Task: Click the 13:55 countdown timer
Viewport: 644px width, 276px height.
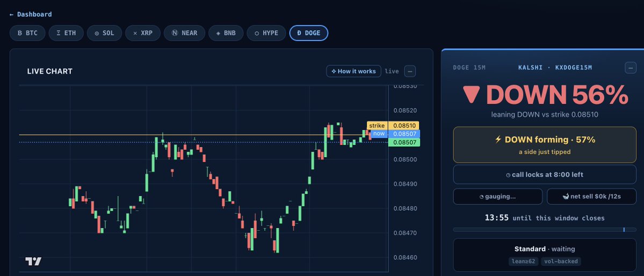Action: coord(497,217)
